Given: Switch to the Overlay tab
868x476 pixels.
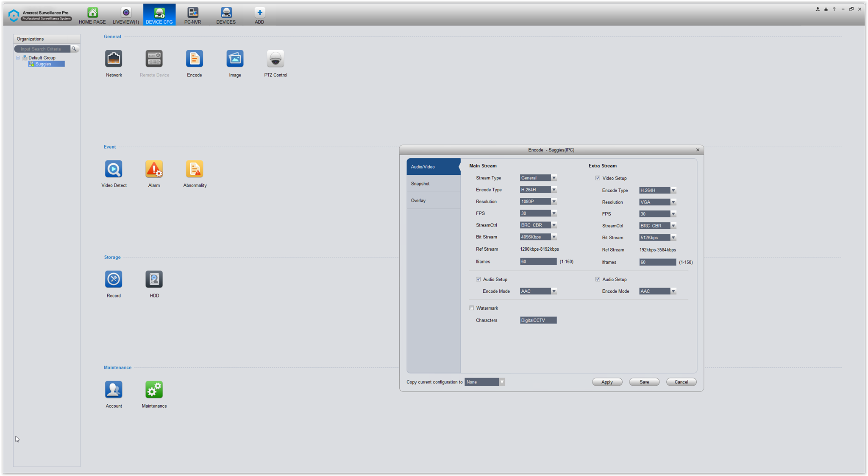Looking at the screenshot, I should coord(433,200).
